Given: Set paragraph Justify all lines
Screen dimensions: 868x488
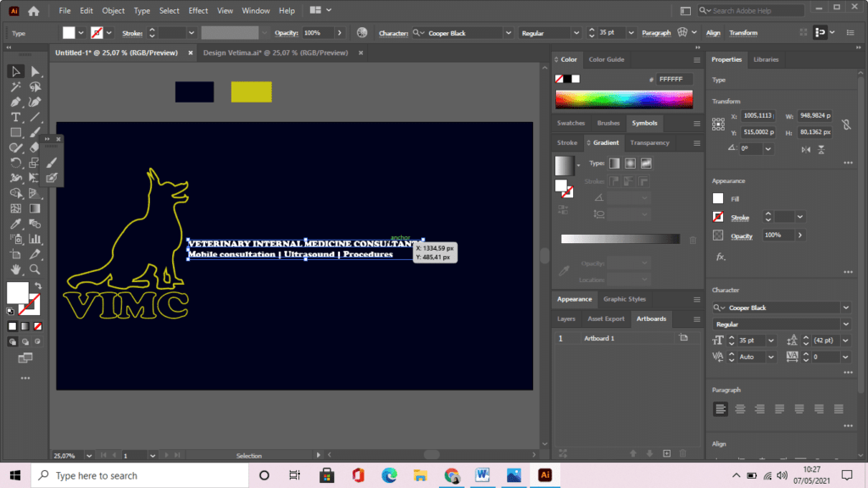Looking at the screenshot, I should 838,409.
